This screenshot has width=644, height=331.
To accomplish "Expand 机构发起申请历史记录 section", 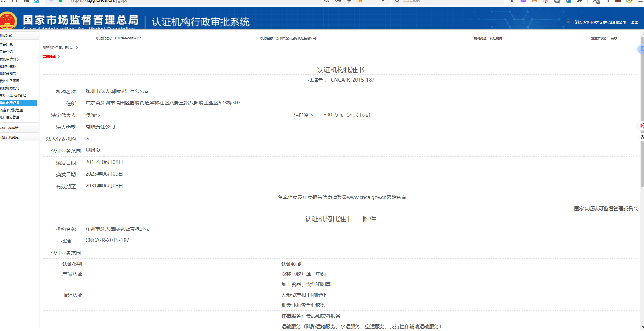I will point(58,47).
